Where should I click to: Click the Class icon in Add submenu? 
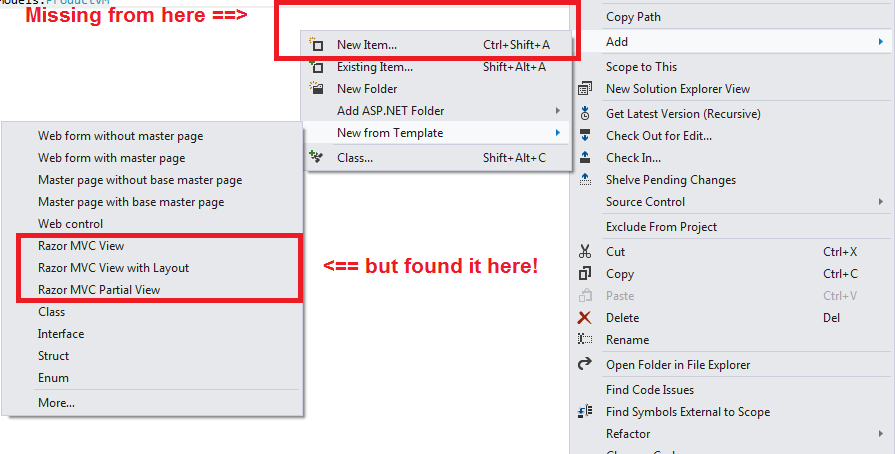coord(316,157)
